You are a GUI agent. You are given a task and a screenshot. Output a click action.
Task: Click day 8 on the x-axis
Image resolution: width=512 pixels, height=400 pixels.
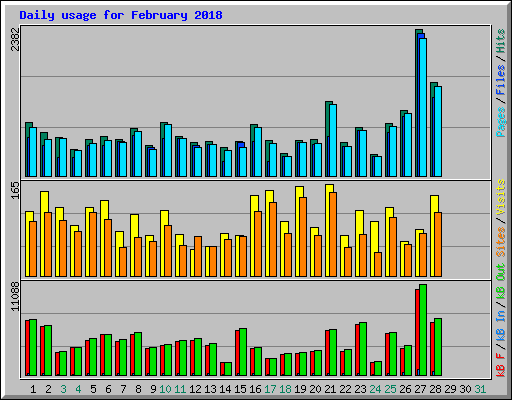[x=138, y=389]
